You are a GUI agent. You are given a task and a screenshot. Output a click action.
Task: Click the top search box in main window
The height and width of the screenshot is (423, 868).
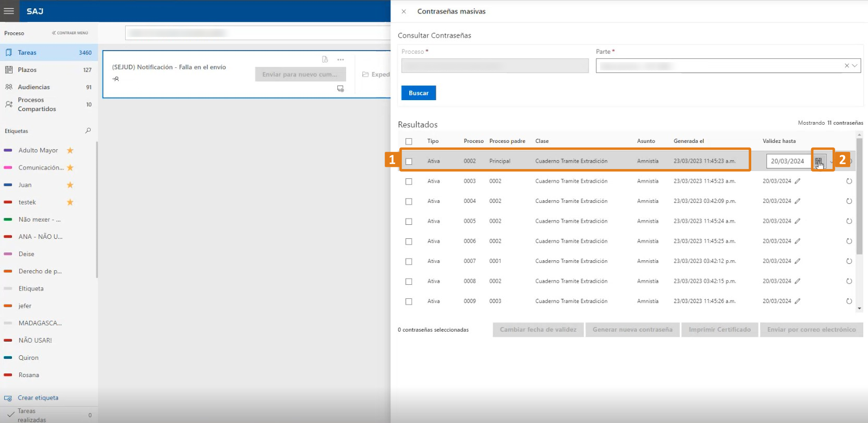tap(258, 33)
